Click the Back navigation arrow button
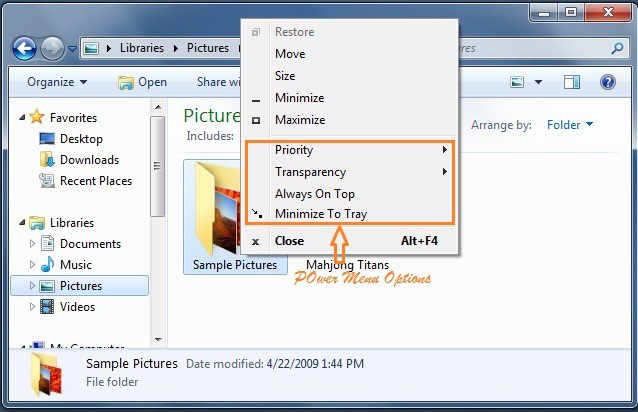The image size is (638, 412). tap(24, 49)
